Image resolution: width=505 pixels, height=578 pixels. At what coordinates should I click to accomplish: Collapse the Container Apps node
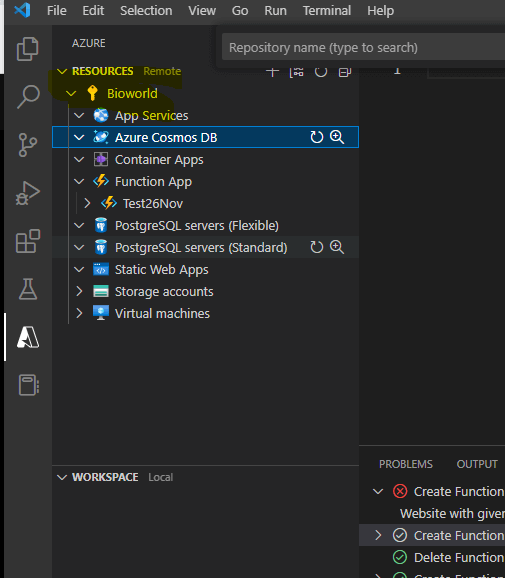[x=79, y=160]
